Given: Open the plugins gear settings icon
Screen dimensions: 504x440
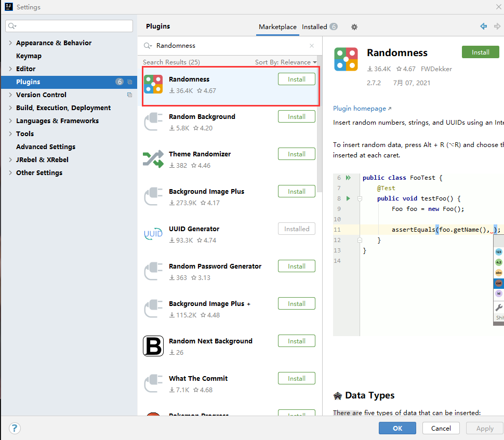Looking at the screenshot, I should tap(354, 27).
